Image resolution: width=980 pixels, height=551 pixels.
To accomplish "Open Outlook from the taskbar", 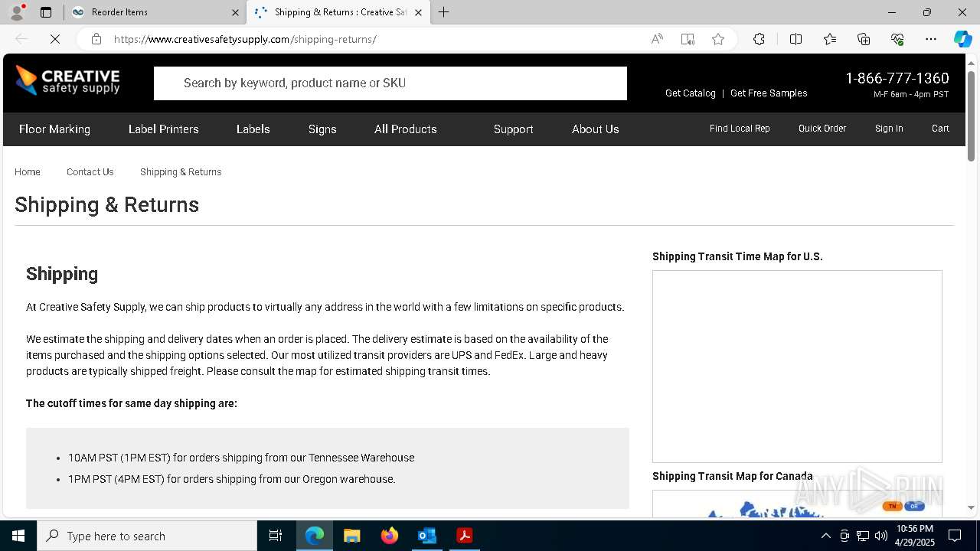I will [426, 536].
